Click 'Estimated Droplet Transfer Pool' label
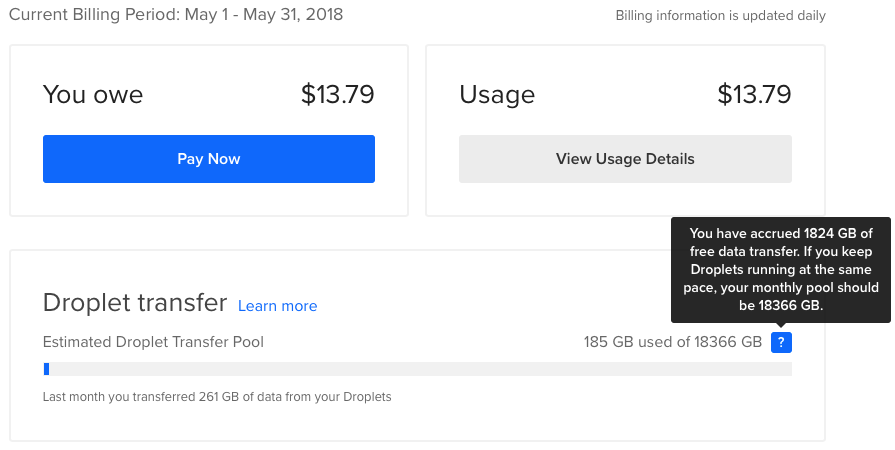Image resolution: width=895 pixels, height=450 pixels. pos(153,342)
